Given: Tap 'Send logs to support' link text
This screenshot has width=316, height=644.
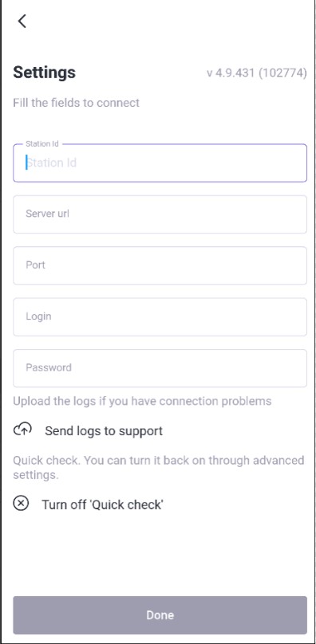Looking at the screenshot, I should pos(104,431).
